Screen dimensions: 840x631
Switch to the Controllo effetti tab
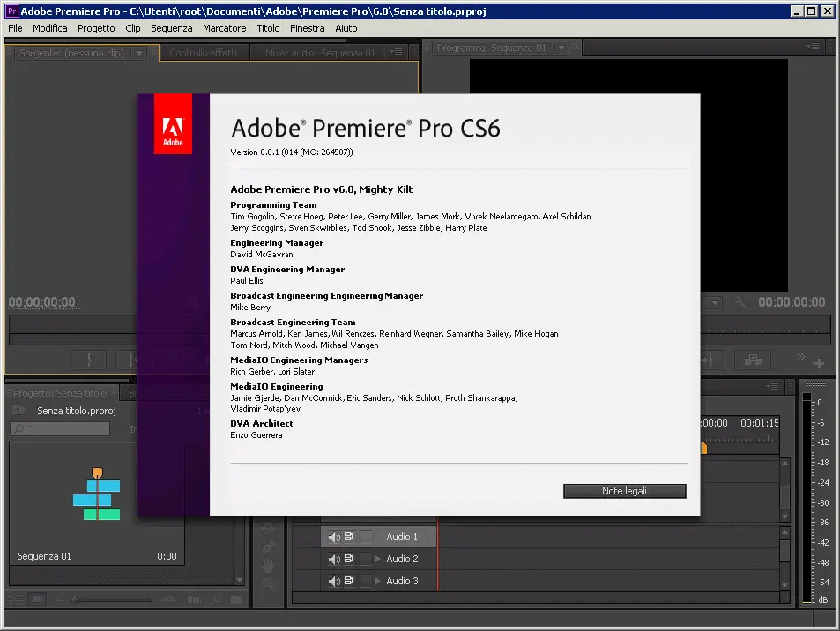click(x=203, y=53)
